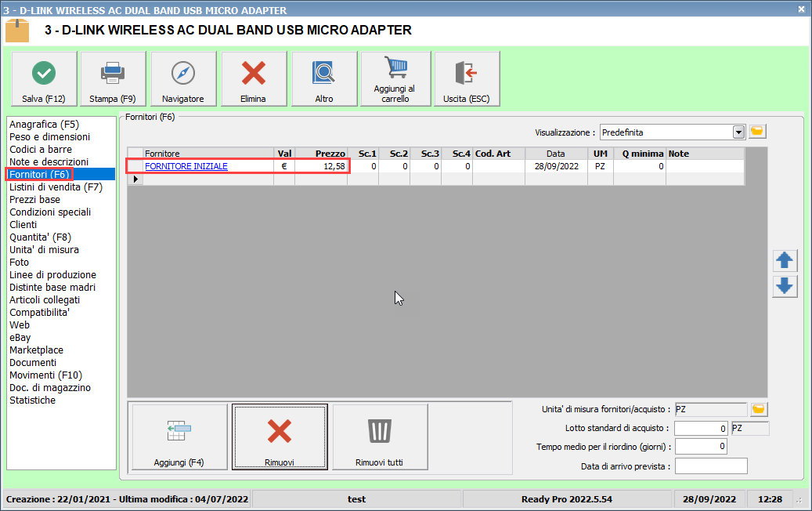
Task: Select Marketplace section
Action: (x=36, y=350)
